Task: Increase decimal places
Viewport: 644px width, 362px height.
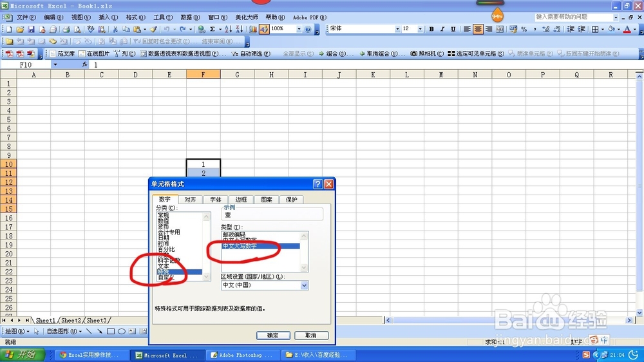Action: point(546,29)
